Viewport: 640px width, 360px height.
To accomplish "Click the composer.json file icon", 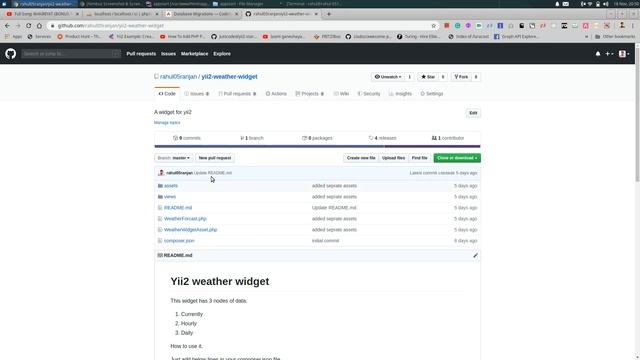I will [160, 241].
